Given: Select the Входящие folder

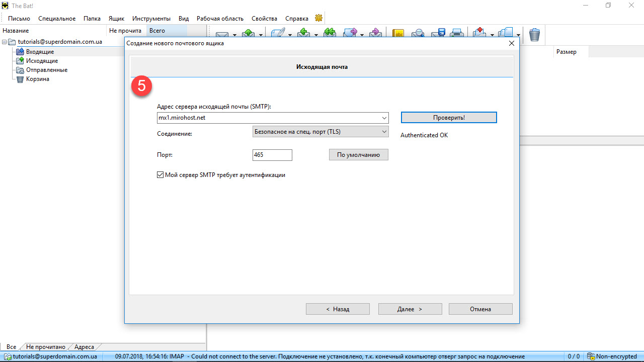Looking at the screenshot, I should 40,52.
